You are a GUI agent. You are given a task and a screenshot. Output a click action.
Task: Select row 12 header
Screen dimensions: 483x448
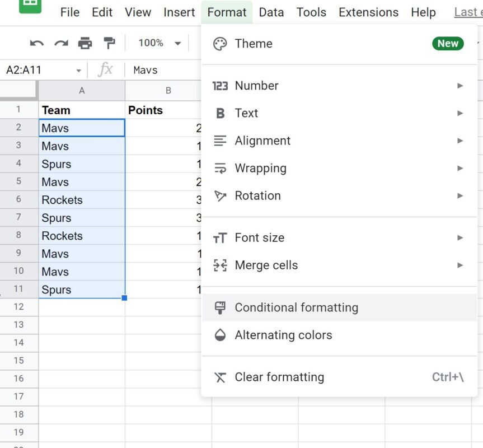click(x=19, y=307)
